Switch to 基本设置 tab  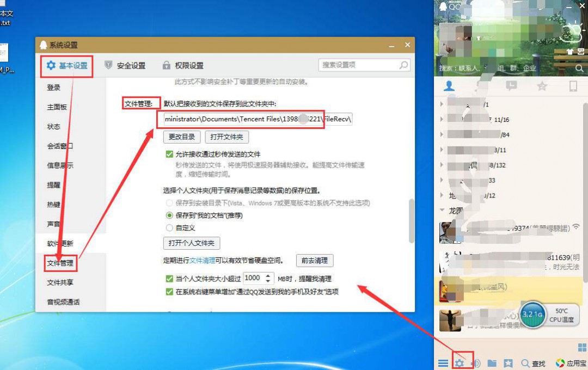[67, 66]
